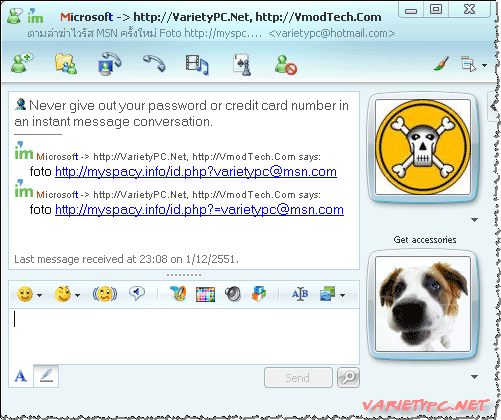Open first myspacy.info link without equals sign
501x420 pixels.
pyautogui.click(x=196, y=172)
